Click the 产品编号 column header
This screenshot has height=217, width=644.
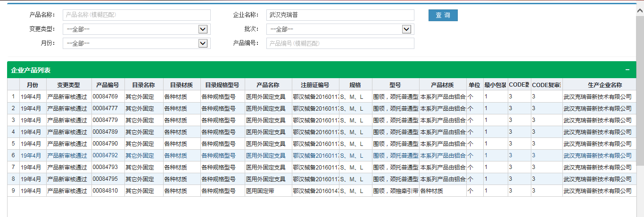click(107, 85)
